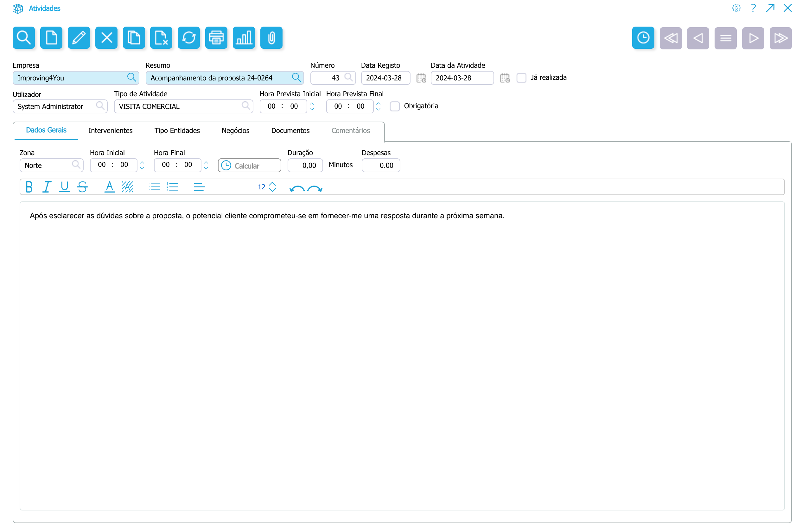This screenshot has width=802, height=532.
Task: Open the Zona lookup search
Action: (76, 165)
